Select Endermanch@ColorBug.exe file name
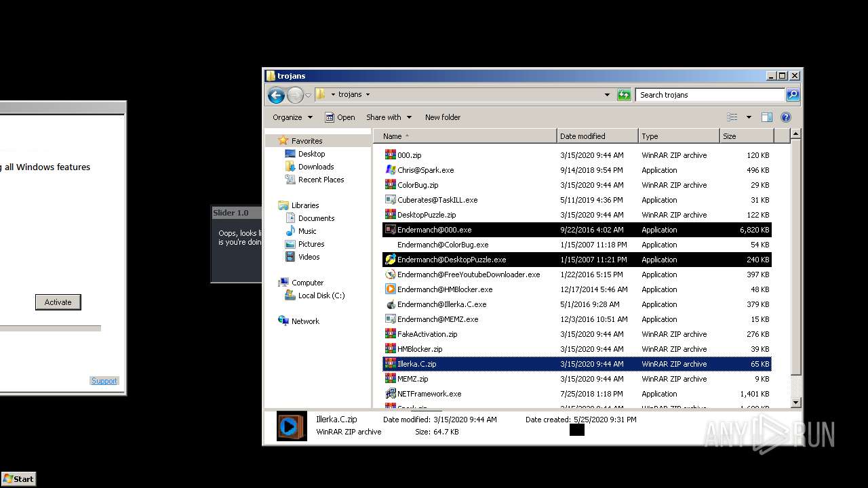The image size is (868, 488). (x=443, y=245)
